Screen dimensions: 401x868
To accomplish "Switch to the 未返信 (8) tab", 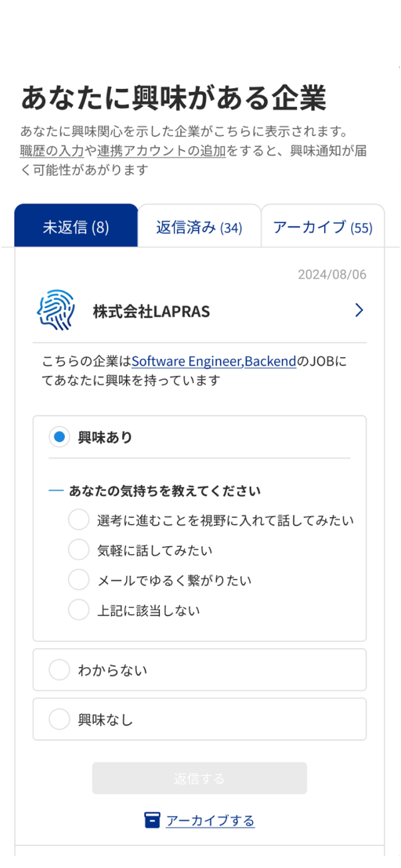I will 76,227.
